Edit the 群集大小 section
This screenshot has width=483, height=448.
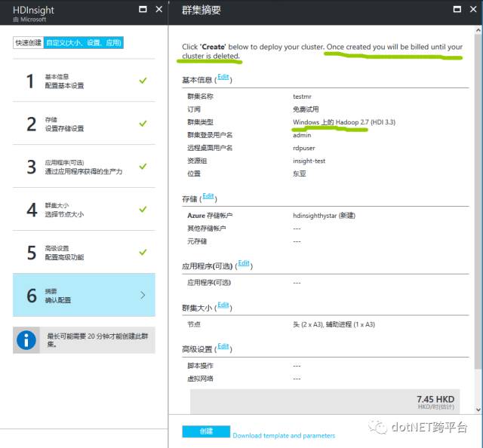pos(223,305)
